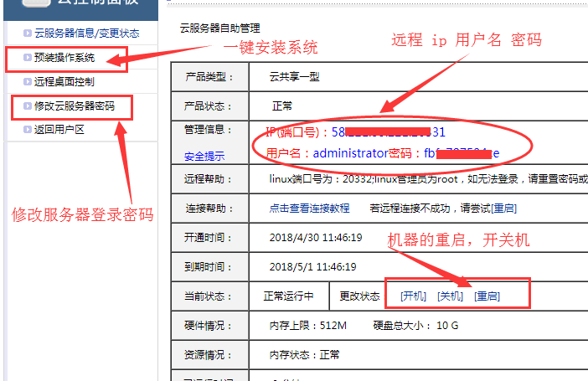Click [关机] to shut down server
588x381 pixels.
click(450, 296)
